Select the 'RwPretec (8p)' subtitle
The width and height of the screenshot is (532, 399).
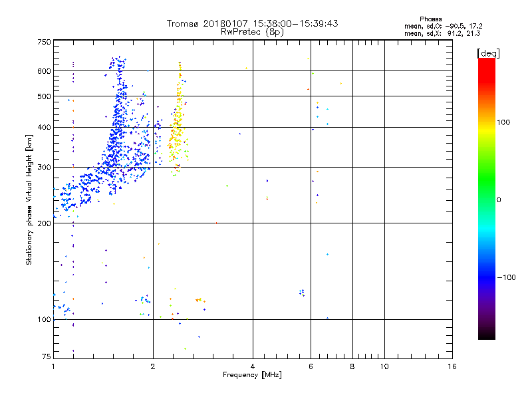pyautogui.click(x=252, y=32)
